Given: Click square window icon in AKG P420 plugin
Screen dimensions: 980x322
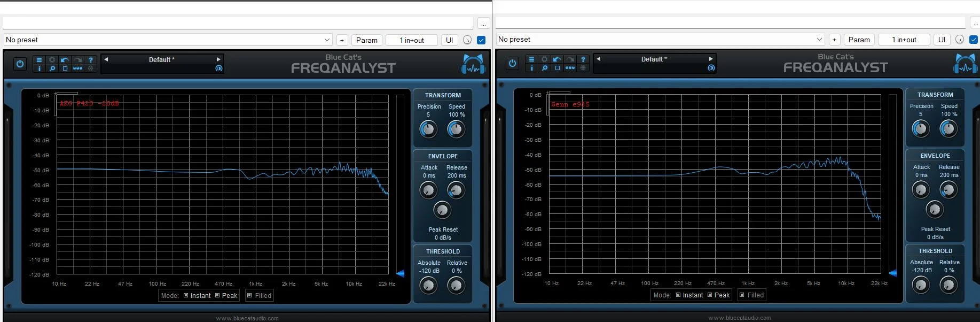Looking at the screenshot, I should 65,68.
